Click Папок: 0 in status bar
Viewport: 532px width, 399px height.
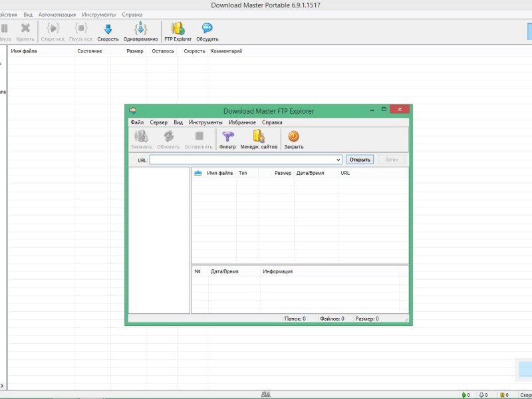pyautogui.click(x=295, y=319)
